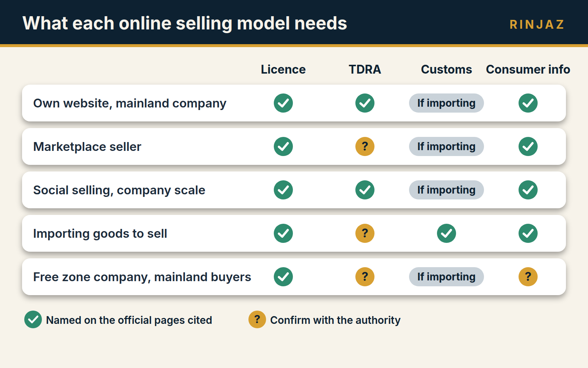This screenshot has height=368, width=588.
Task: Click 'Confirm with the authority' legend text
Action: 336,320
